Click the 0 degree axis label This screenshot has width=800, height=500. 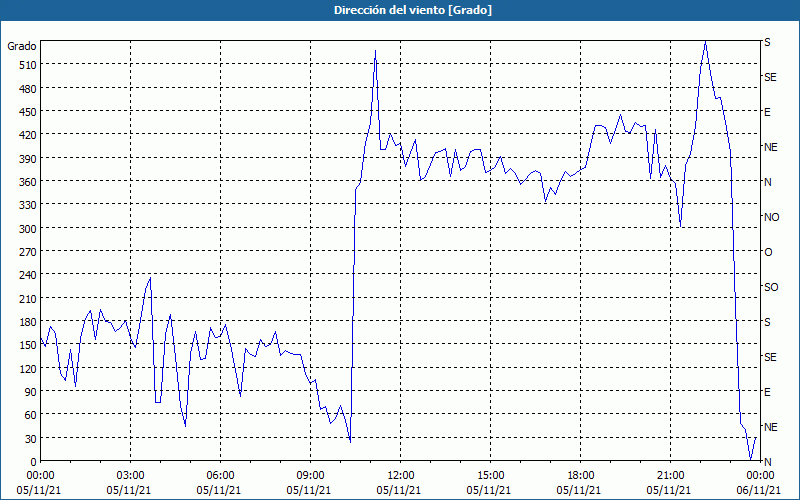coord(34,462)
